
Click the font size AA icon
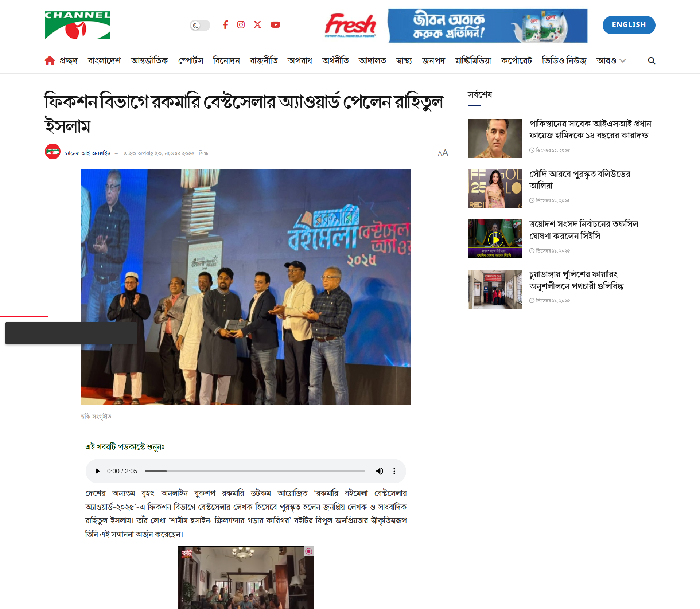pos(443,153)
